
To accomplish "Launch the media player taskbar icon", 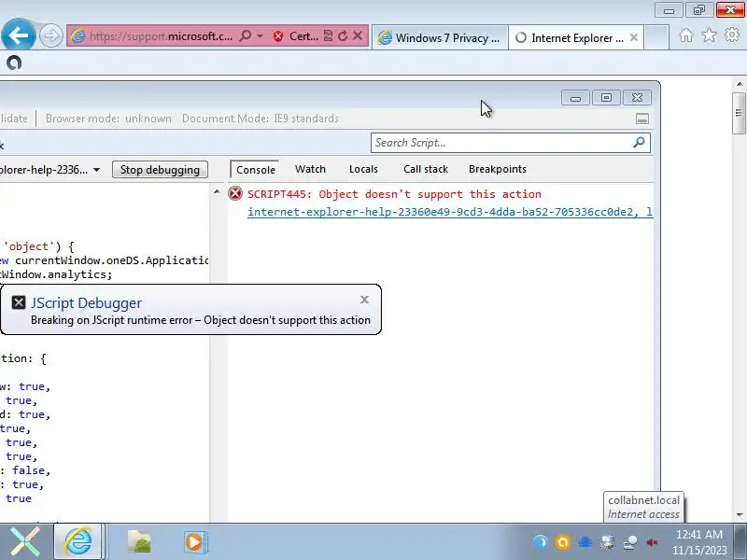I will click(195, 542).
